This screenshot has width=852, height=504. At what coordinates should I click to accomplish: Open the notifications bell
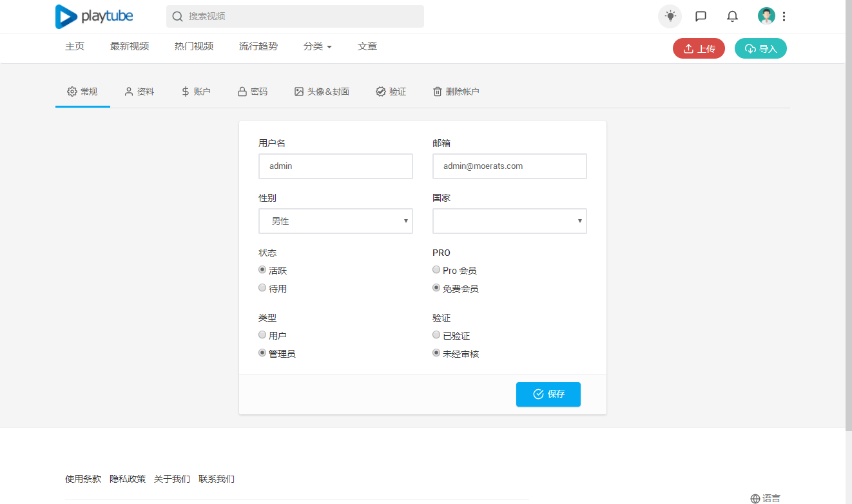tap(732, 16)
